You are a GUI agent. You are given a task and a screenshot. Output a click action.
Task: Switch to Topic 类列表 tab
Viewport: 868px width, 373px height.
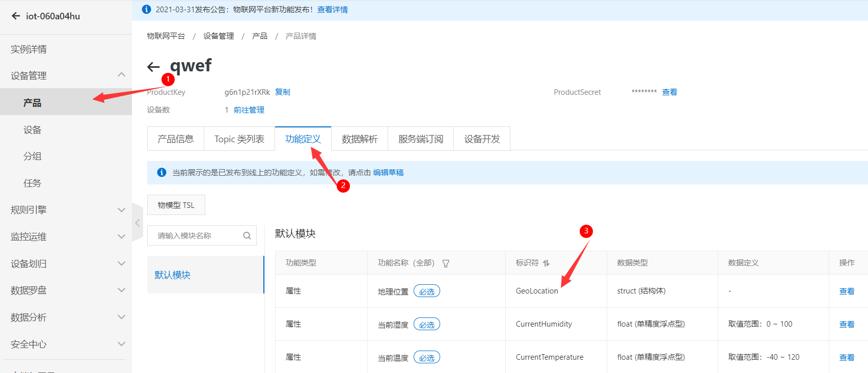click(x=239, y=139)
